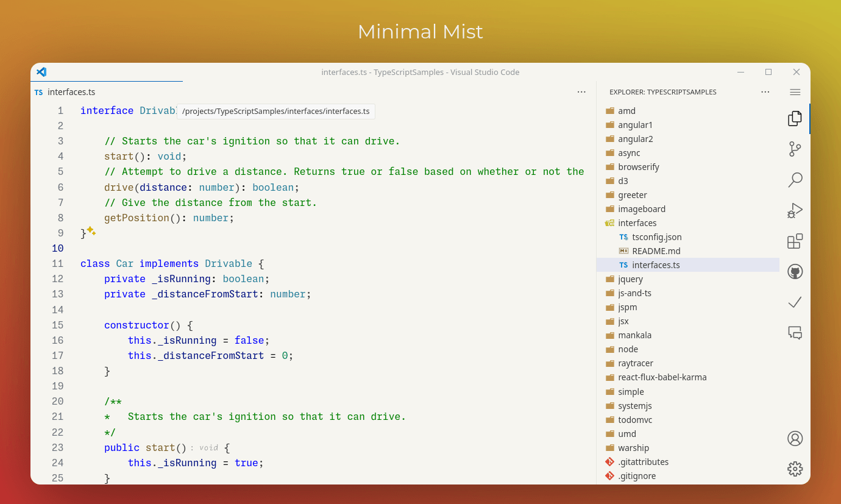The height and width of the screenshot is (504, 841).
Task: Open the Testing view
Action: (795, 302)
